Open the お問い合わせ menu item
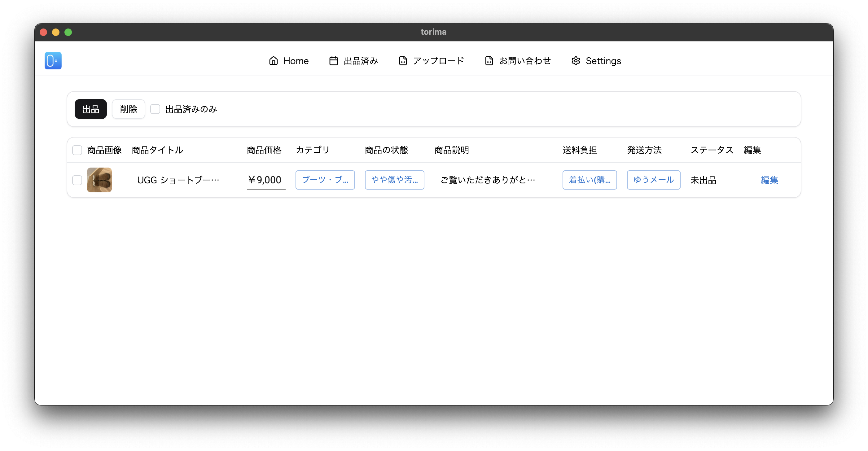 [x=524, y=61]
